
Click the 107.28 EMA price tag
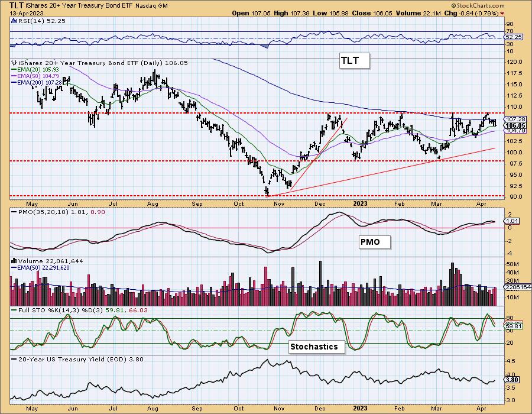point(515,119)
